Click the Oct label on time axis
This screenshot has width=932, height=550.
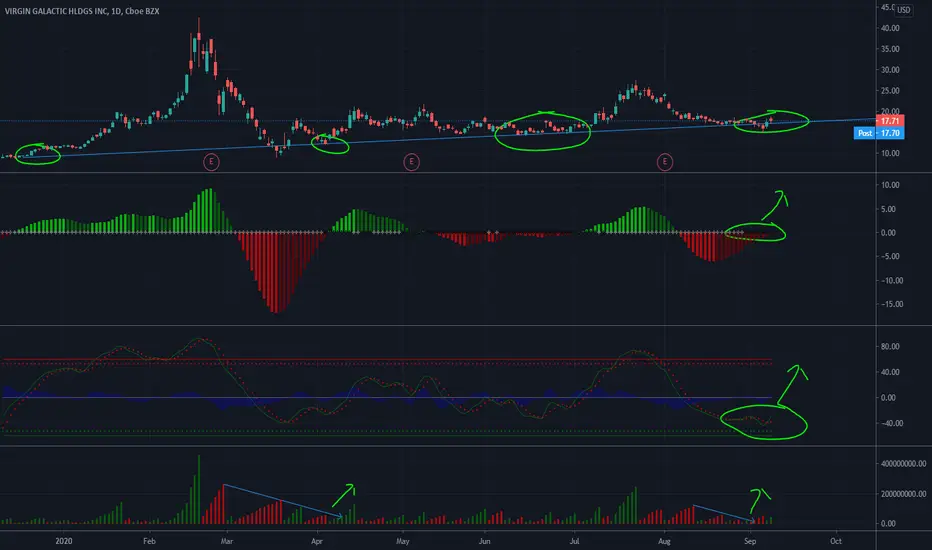[836, 541]
